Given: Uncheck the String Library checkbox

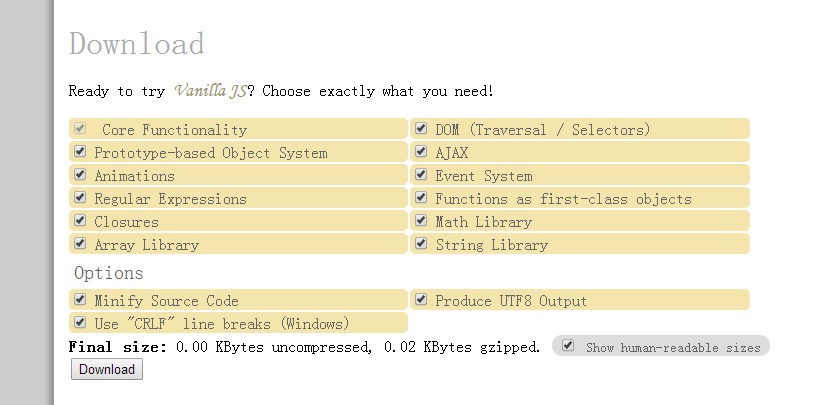Looking at the screenshot, I should [x=421, y=242].
